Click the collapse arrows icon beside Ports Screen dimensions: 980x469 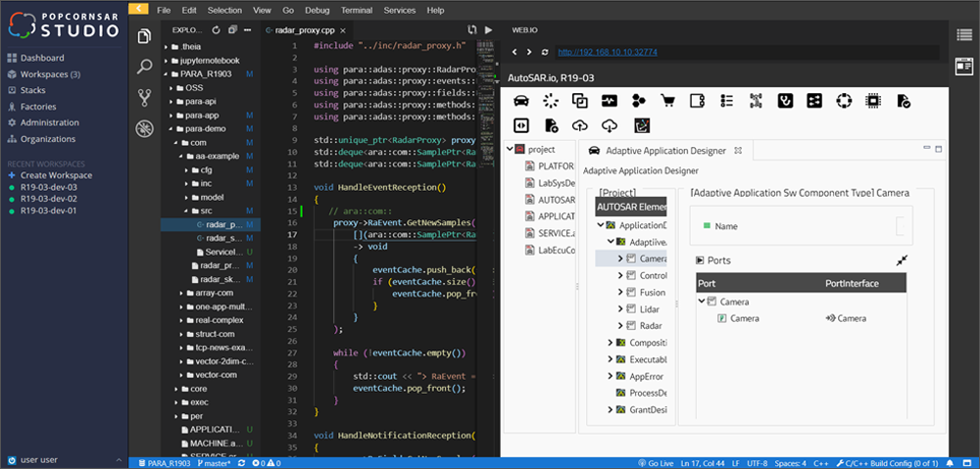tap(902, 260)
